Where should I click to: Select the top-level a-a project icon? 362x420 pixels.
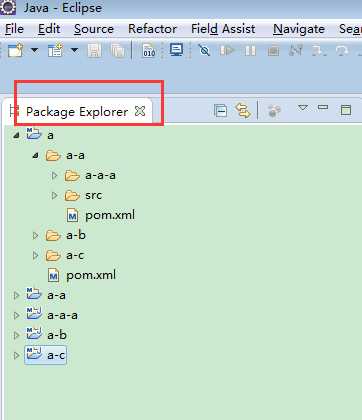(x=34, y=294)
